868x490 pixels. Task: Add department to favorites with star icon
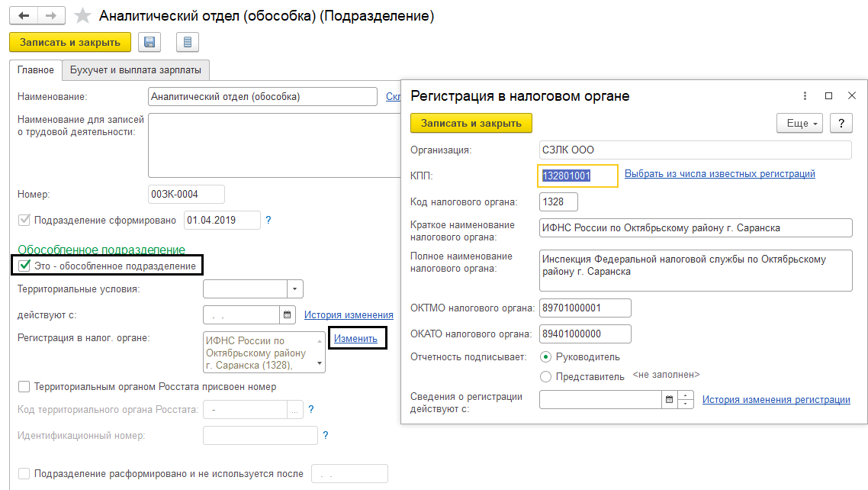point(82,16)
